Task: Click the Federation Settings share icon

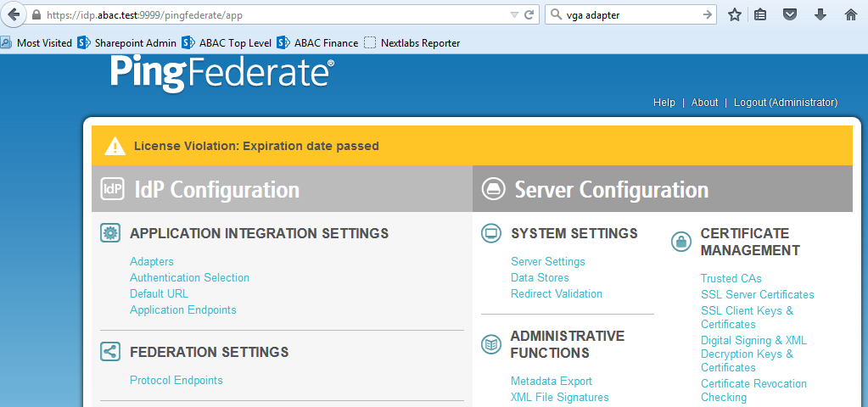Action: click(x=110, y=351)
